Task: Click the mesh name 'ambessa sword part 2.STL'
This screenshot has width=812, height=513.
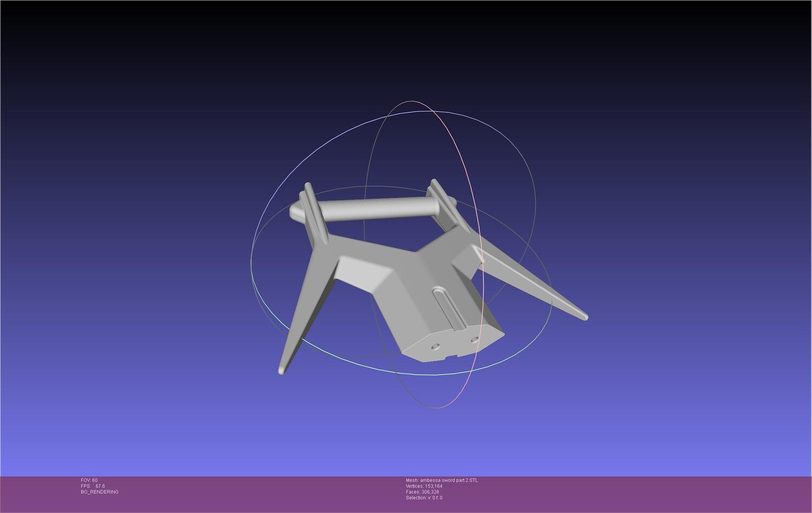Action: 449,481
